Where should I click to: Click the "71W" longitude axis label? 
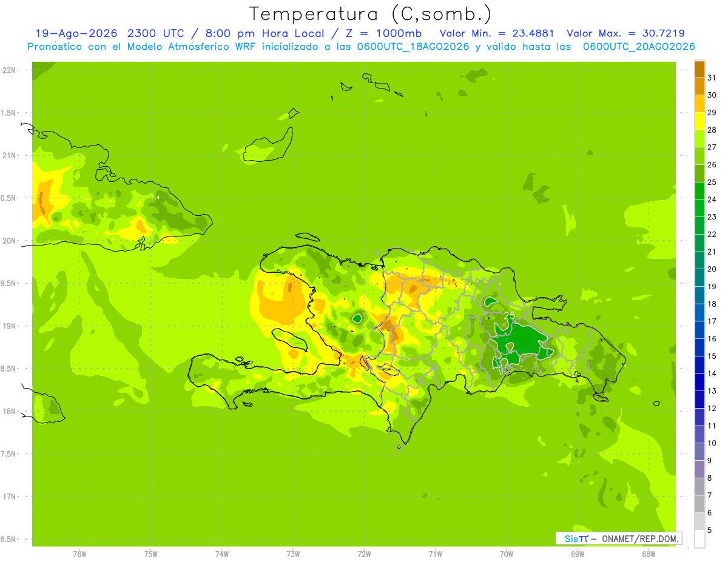click(x=436, y=554)
